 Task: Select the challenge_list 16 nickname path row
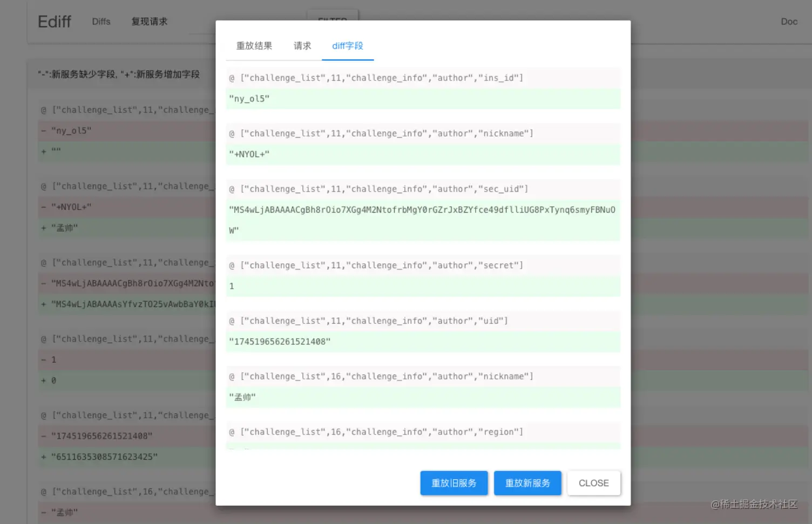pyautogui.click(x=423, y=376)
